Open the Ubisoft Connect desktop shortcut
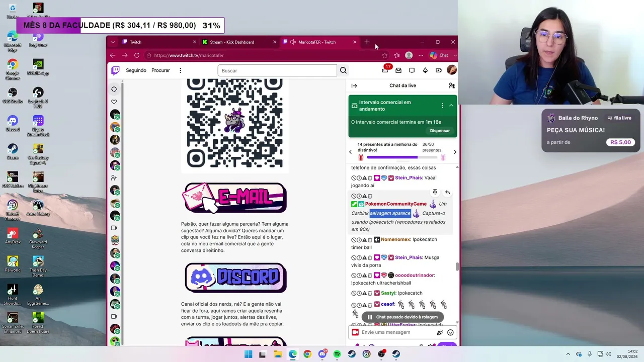 point(13,210)
